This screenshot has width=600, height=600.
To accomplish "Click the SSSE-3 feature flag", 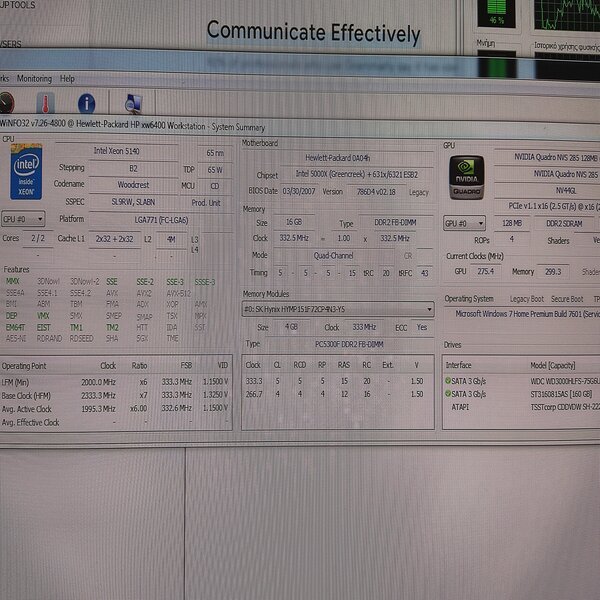I will click(x=205, y=282).
